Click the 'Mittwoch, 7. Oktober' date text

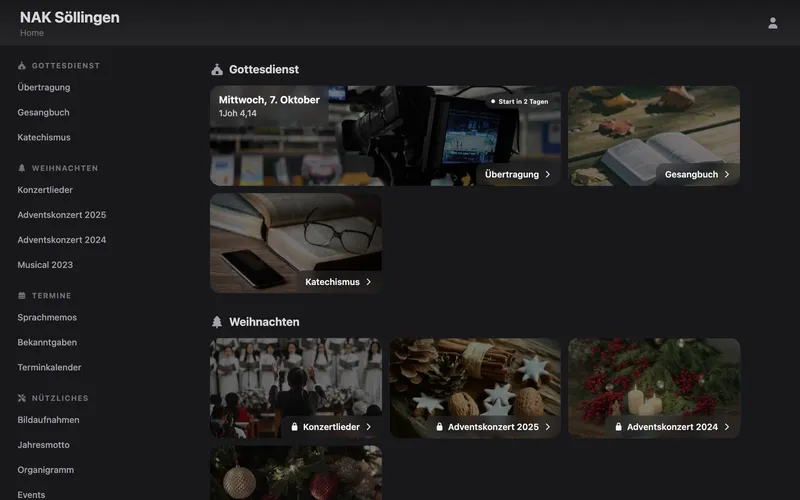(x=269, y=100)
